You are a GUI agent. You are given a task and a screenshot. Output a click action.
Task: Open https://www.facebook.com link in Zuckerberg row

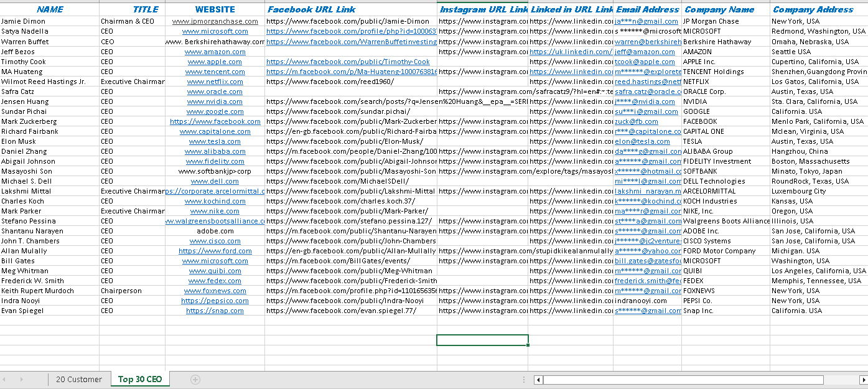pos(215,121)
